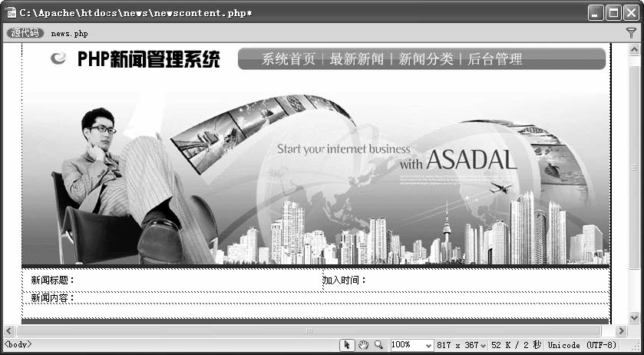
Task: Open the related files filter funnel icon
Action: pos(631,33)
